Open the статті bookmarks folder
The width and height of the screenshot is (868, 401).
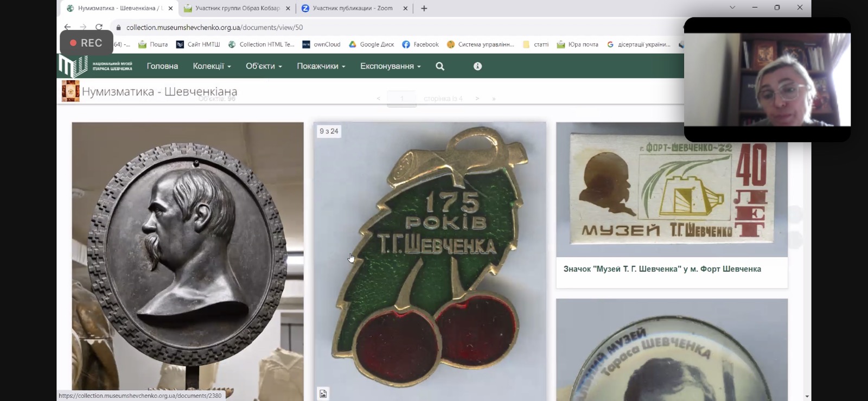(x=535, y=44)
